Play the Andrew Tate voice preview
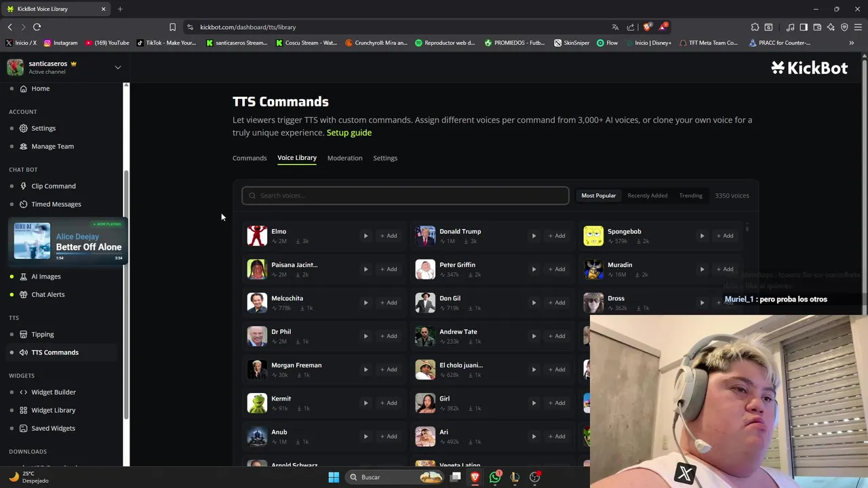 534,336
